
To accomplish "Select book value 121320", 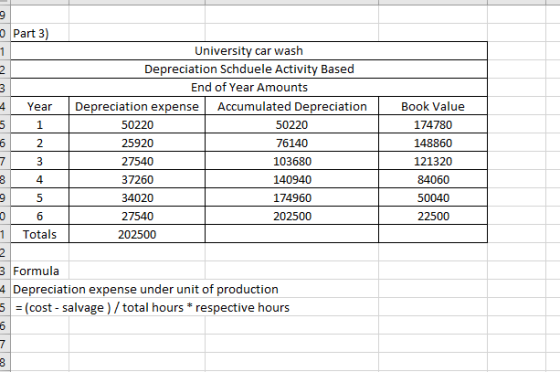I will pyautogui.click(x=433, y=161).
